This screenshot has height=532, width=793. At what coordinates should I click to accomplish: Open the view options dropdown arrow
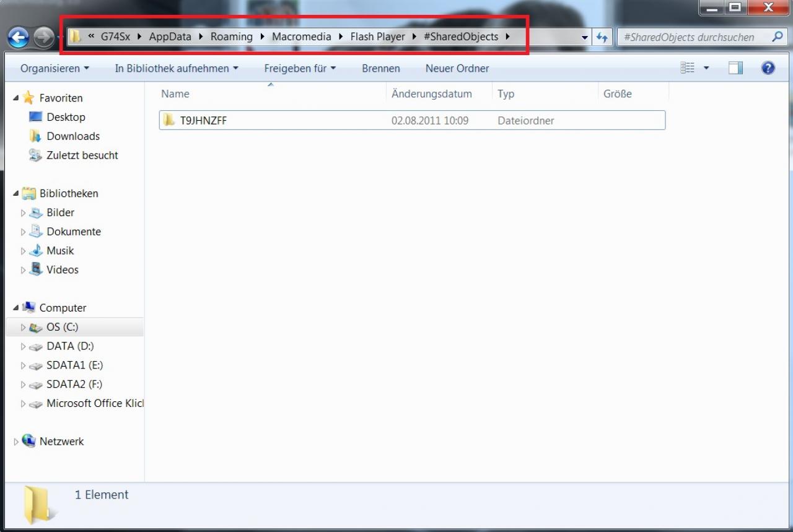706,68
